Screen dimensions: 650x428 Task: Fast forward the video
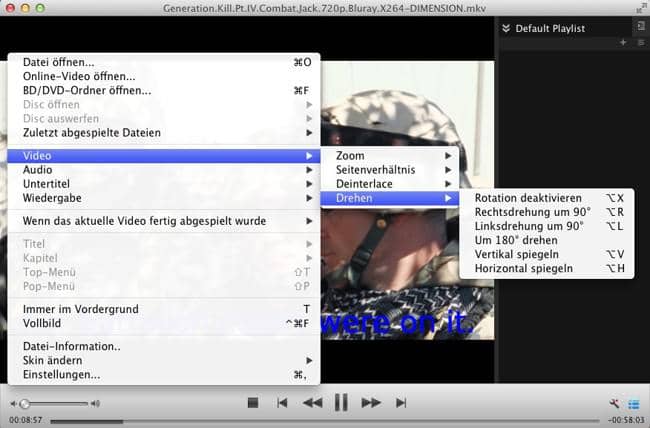(371, 403)
